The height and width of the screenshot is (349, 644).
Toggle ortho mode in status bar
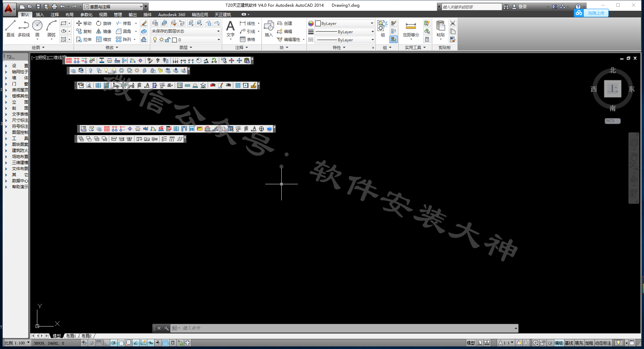click(x=106, y=343)
